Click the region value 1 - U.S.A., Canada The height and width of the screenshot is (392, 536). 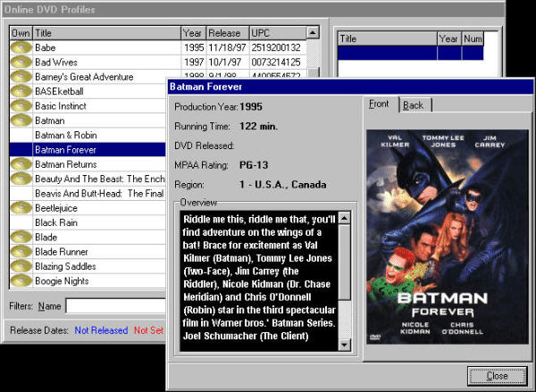tap(282, 185)
